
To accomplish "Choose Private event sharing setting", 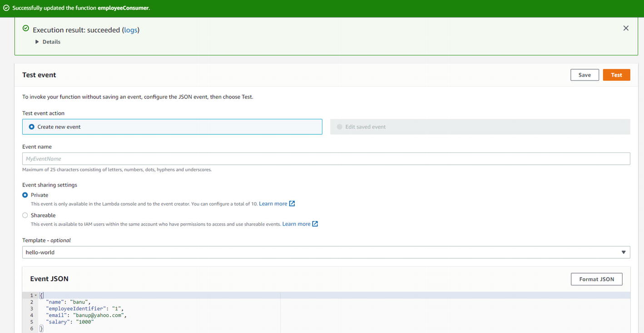I will coord(25,195).
